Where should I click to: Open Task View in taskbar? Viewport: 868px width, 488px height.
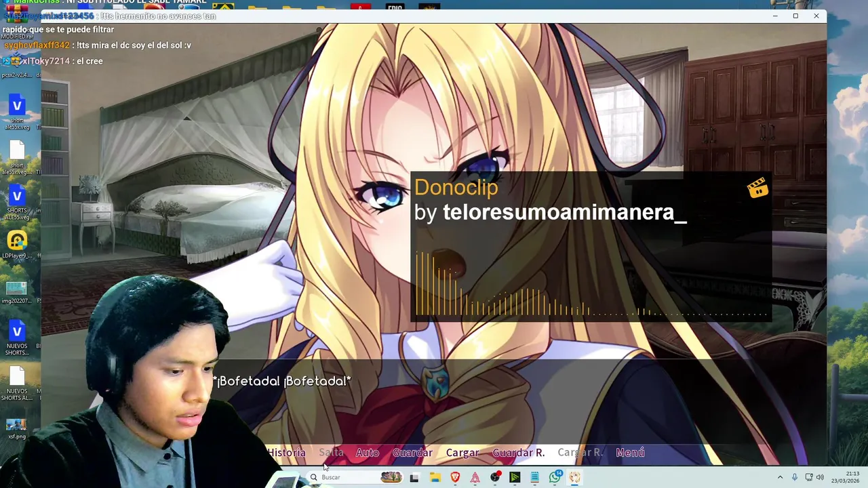pyautogui.click(x=414, y=477)
